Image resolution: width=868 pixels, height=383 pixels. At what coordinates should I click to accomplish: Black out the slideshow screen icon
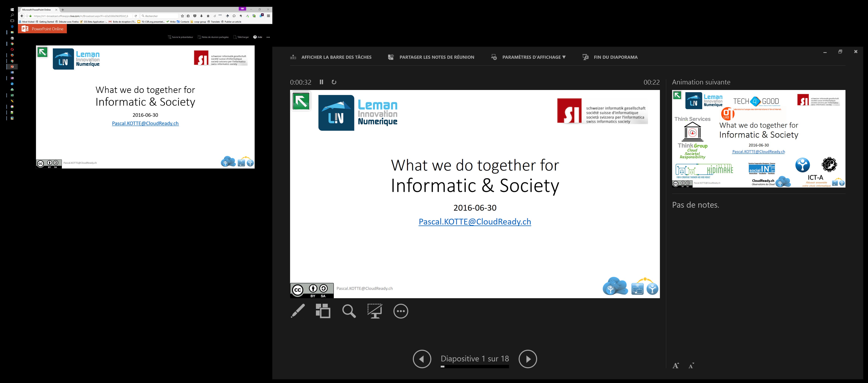pos(375,311)
